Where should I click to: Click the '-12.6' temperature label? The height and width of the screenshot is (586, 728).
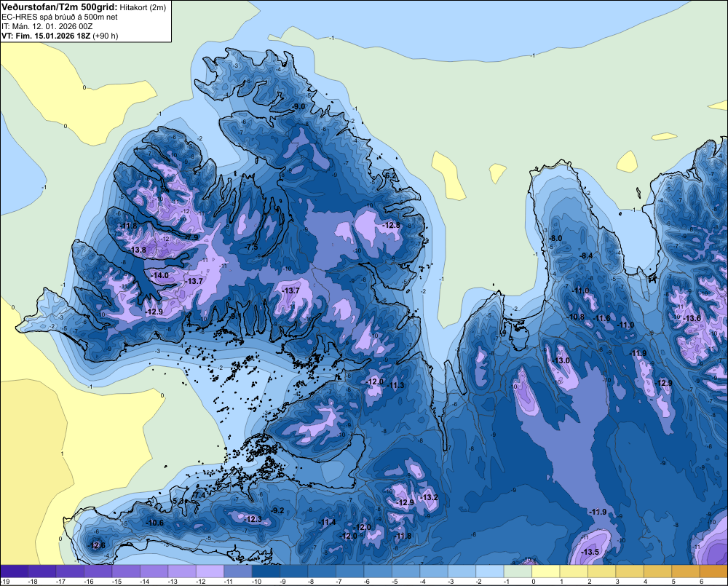point(97,545)
